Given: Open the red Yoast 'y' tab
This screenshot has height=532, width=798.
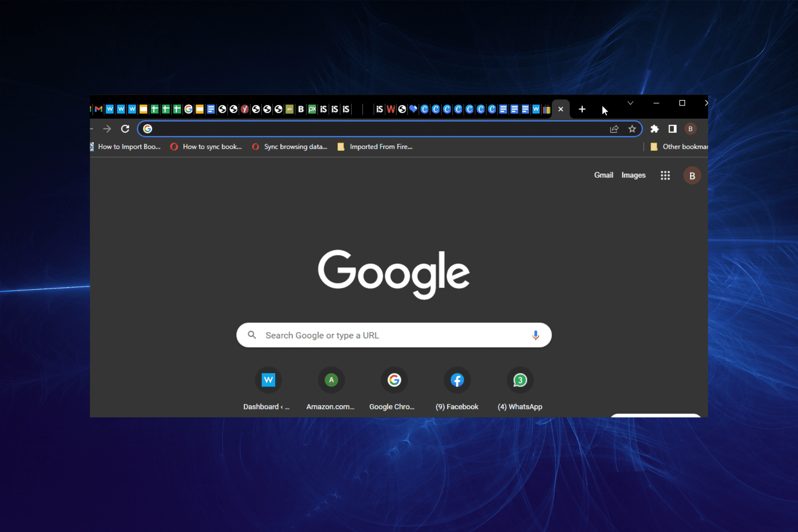Looking at the screenshot, I should point(245,109).
